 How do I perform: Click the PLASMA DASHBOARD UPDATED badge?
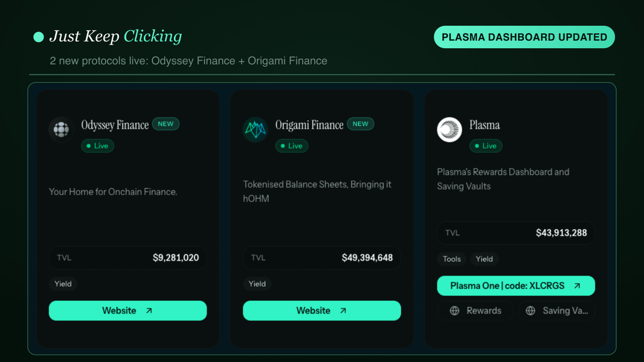[524, 37]
